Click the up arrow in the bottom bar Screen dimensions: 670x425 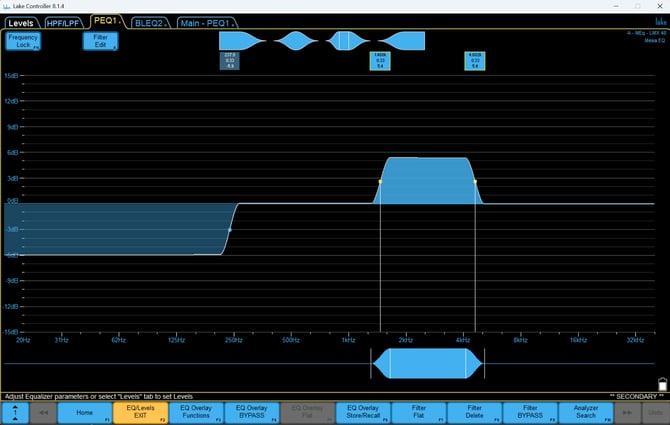click(x=15, y=411)
